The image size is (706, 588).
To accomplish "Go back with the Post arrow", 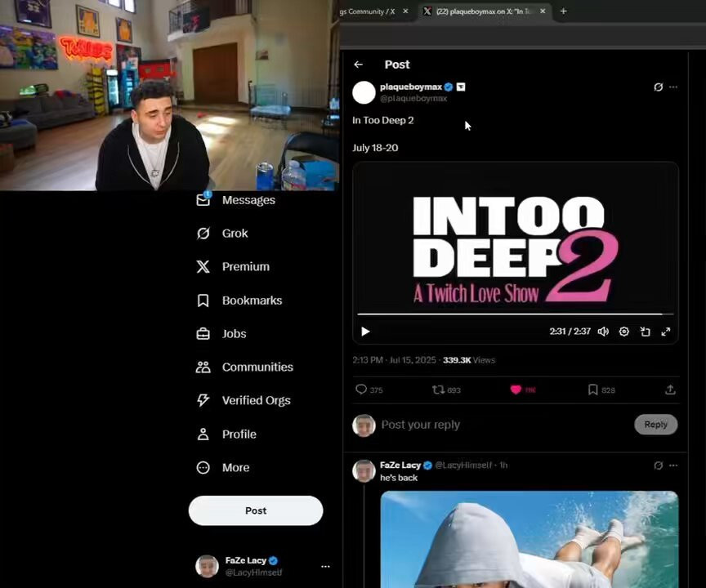I will coord(359,65).
